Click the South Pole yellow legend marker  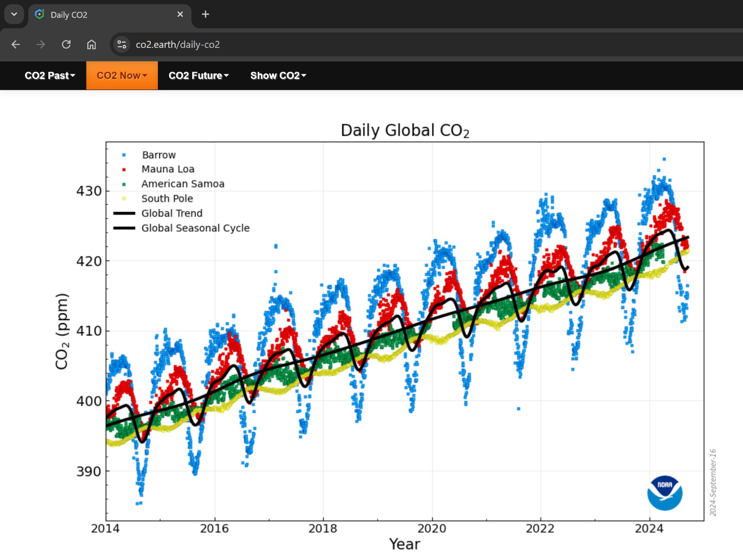click(x=124, y=199)
